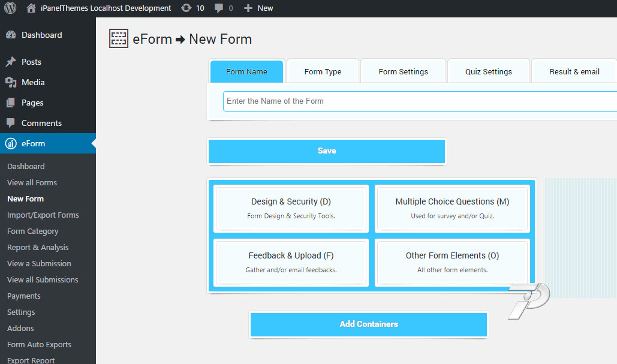The width and height of the screenshot is (617, 364).
Task: Expand Multiple Choice Questions (M) elements
Action: 452,207
